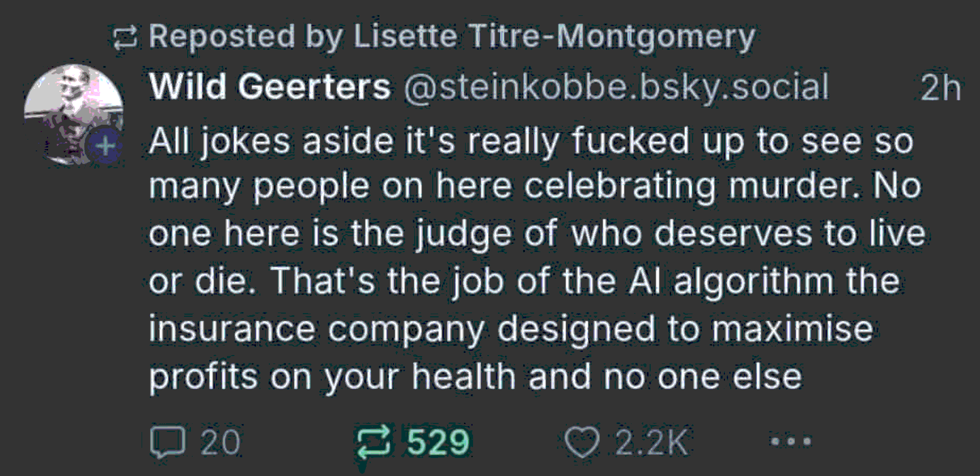980x476 pixels.
Task: Click the line starting 'insurance company designed'
Action: pyautogui.click(x=510, y=328)
